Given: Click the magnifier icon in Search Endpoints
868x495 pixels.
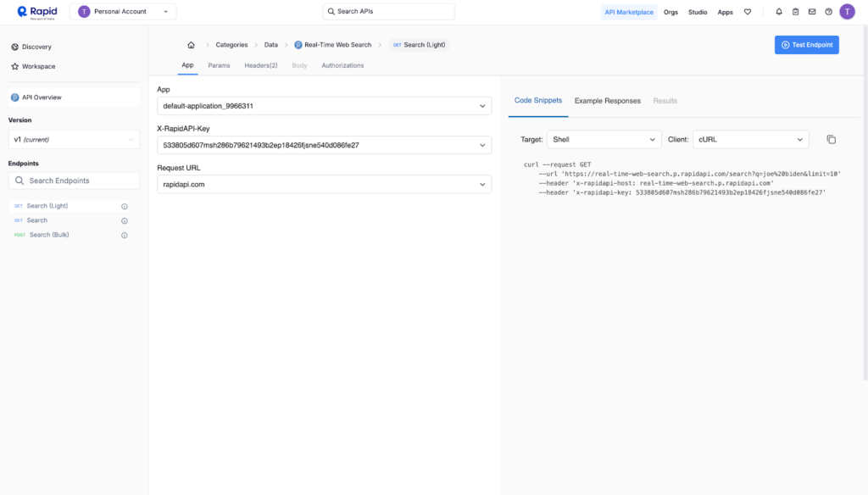Looking at the screenshot, I should point(19,181).
